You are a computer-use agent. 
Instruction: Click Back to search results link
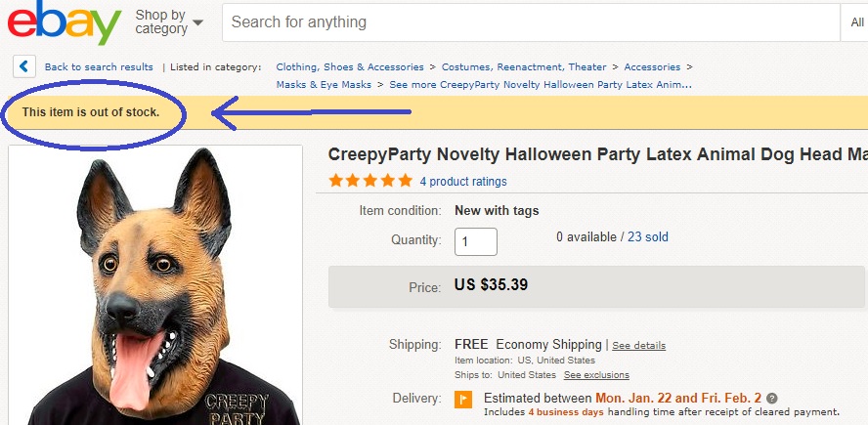click(x=99, y=67)
